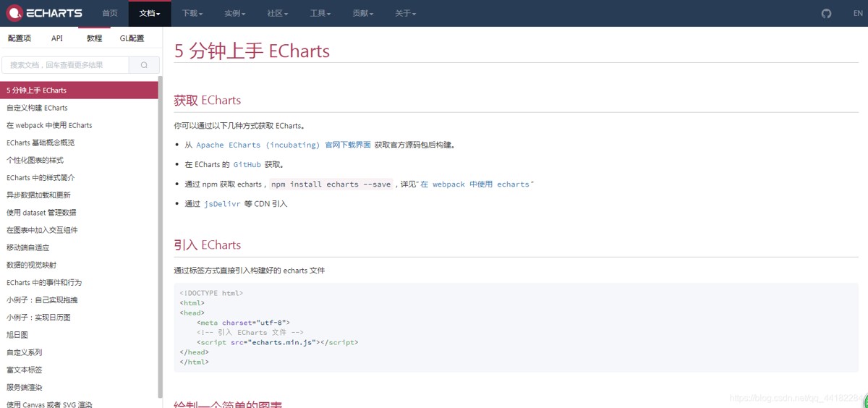Expand the 关于 dropdown menu
The width and height of the screenshot is (868, 408).
[x=406, y=13]
